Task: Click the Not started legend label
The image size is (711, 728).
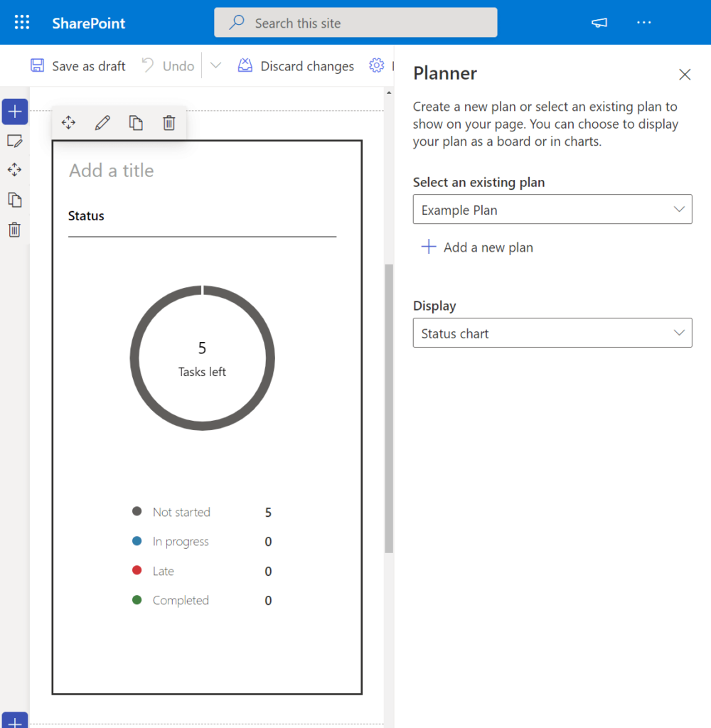Action: coord(181,512)
